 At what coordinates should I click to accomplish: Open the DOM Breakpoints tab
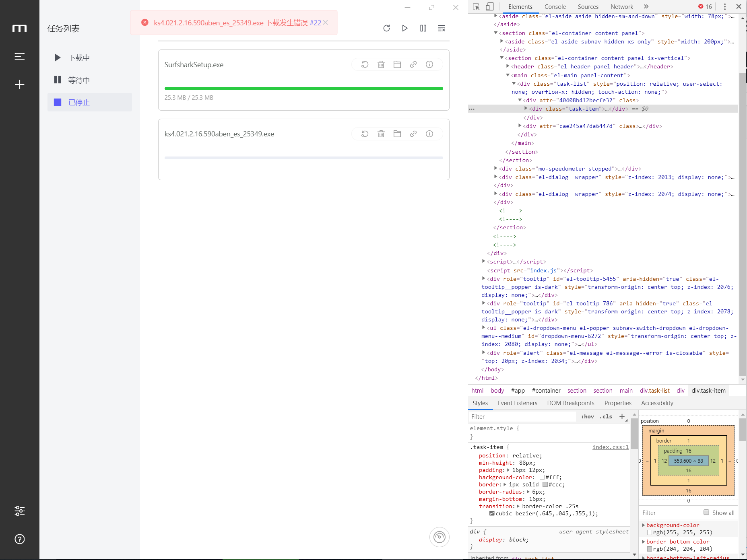click(x=570, y=403)
